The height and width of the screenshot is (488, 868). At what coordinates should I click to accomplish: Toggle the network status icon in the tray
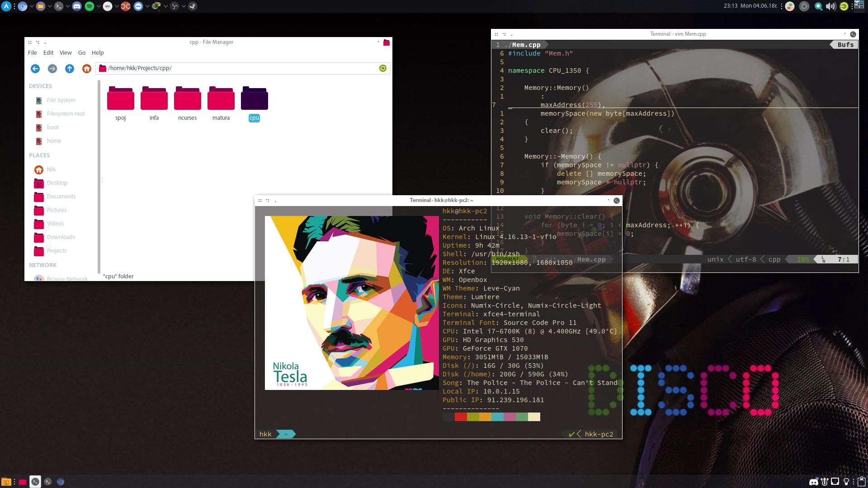pyautogui.click(x=835, y=482)
